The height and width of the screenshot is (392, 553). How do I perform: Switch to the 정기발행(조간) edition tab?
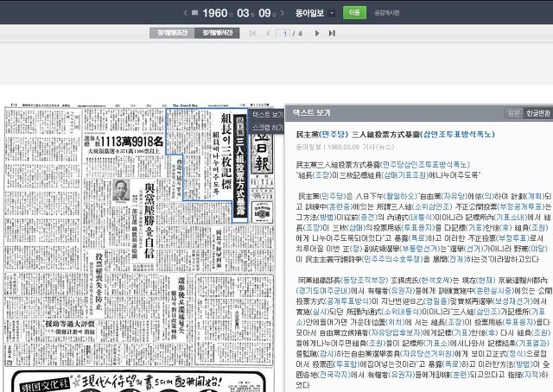172,33
